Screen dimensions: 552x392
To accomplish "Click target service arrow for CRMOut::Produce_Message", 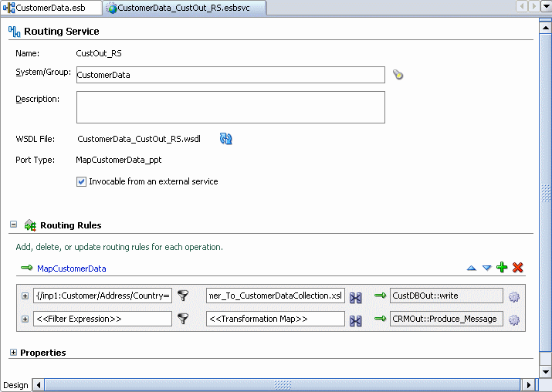I will click(x=380, y=319).
